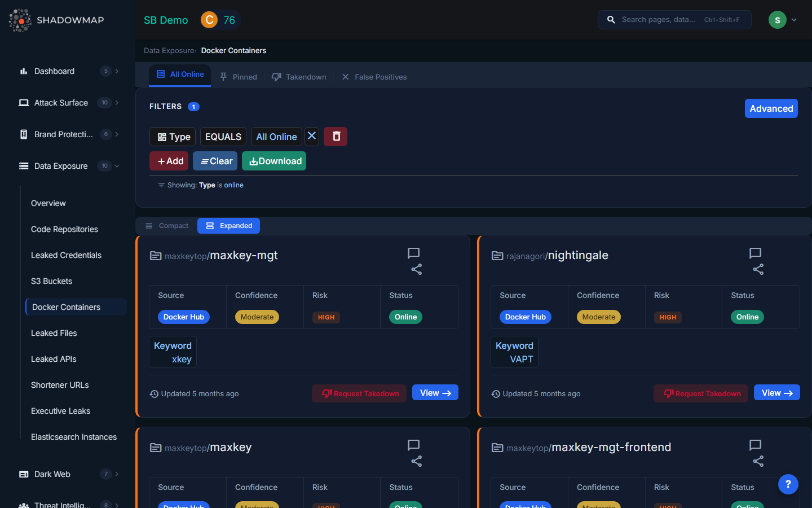Open Dark Web section via its icon
Screen dimensions: 812x508
pyautogui.click(x=24, y=474)
